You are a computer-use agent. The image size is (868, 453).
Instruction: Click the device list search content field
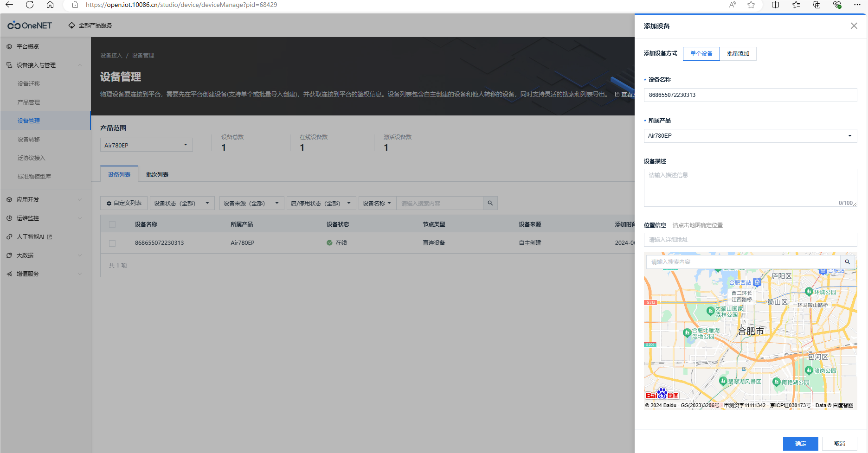440,203
